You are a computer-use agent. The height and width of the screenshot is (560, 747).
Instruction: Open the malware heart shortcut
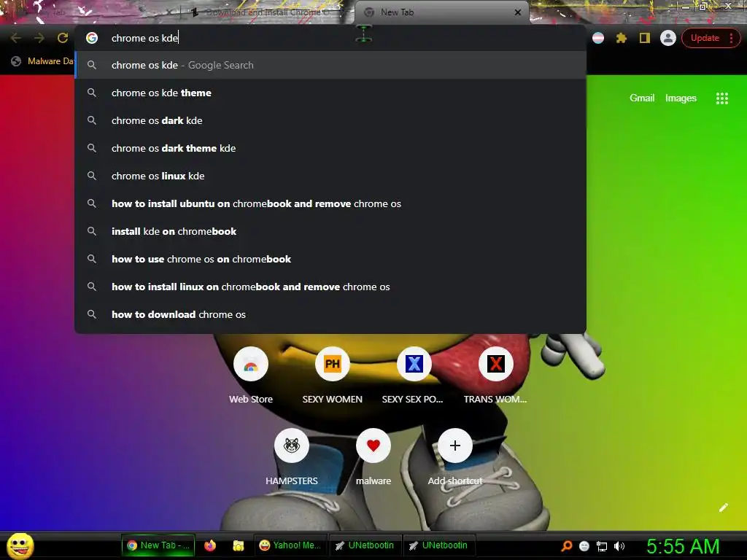[x=373, y=446]
